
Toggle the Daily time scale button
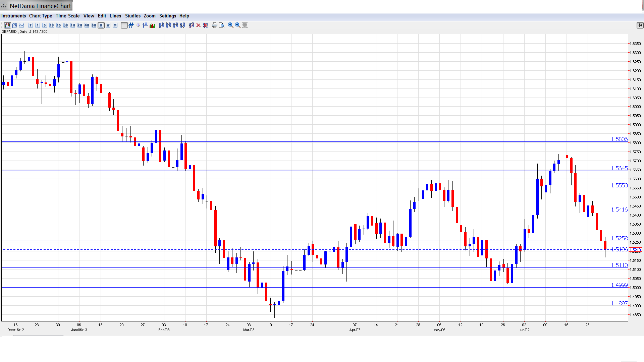(101, 25)
